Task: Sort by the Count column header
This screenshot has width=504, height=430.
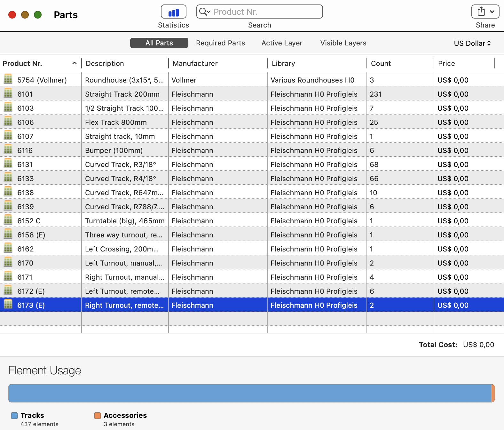Action: (x=400, y=63)
